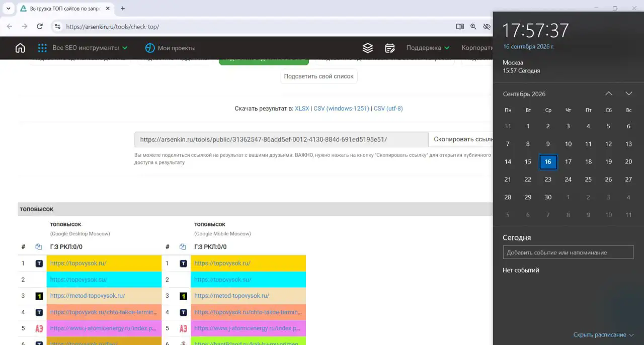The image size is (644, 345).
Task: Click the favicon in Desktop row 1
Action: click(x=39, y=263)
